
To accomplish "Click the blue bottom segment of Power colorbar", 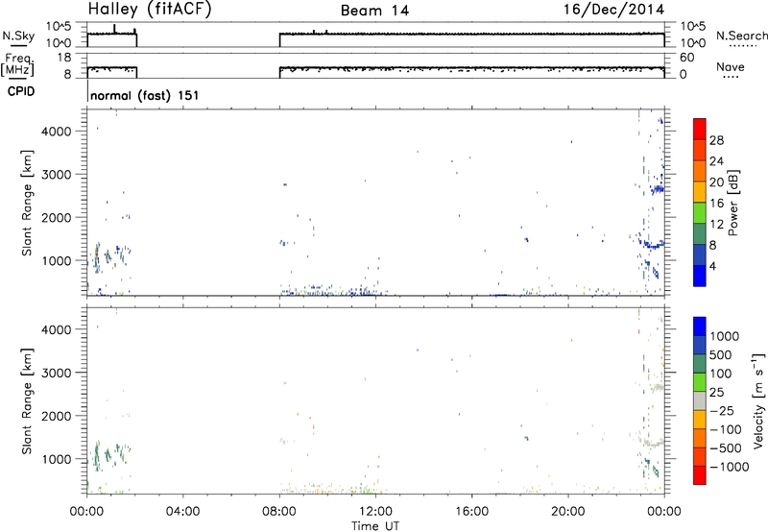I will pos(700,276).
